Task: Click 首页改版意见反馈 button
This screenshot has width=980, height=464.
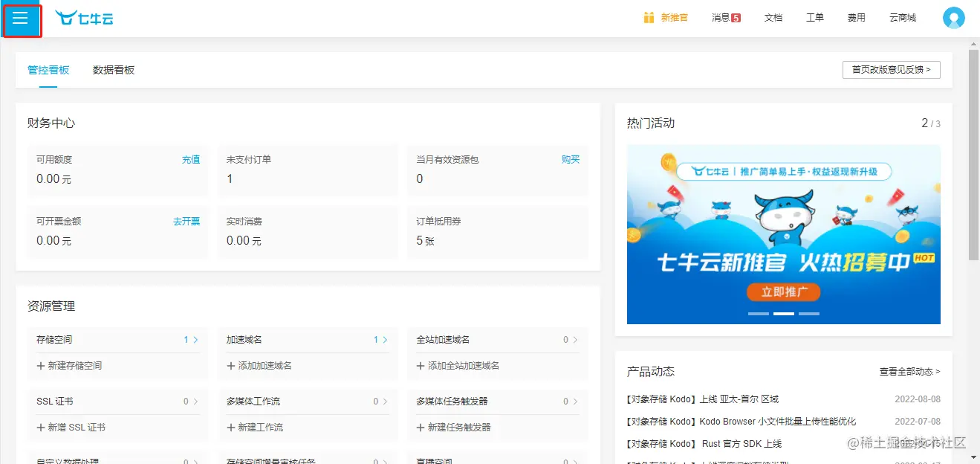Action: 892,70
